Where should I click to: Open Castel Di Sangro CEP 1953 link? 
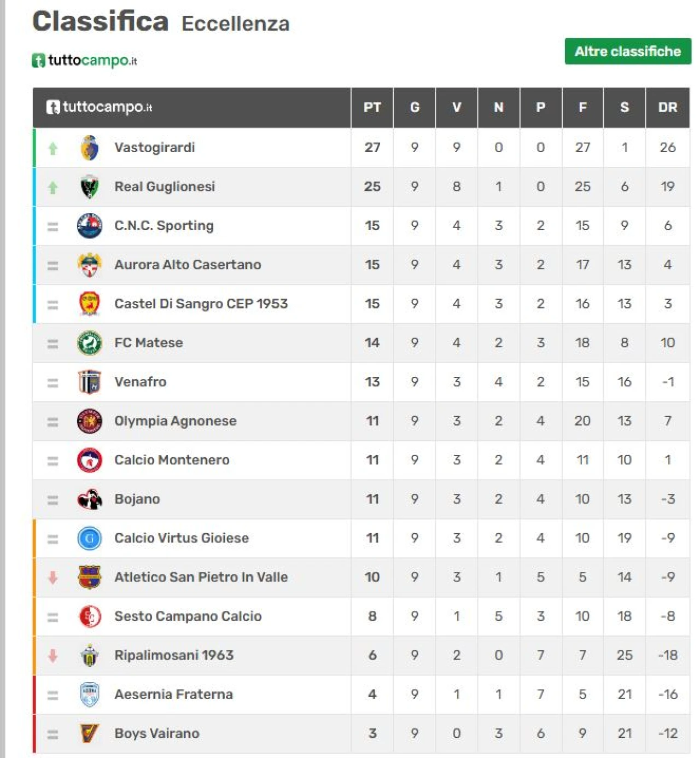(201, 304)
